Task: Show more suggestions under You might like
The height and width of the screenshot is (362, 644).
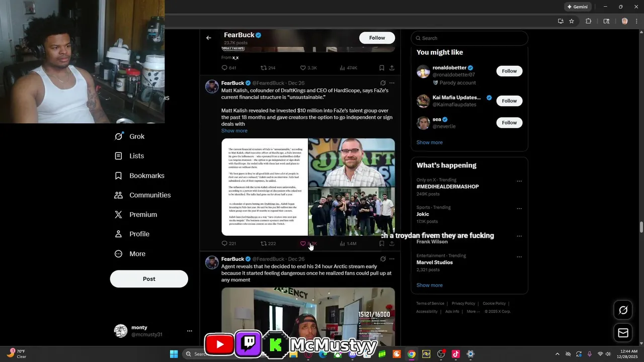Action: point(430,142)
